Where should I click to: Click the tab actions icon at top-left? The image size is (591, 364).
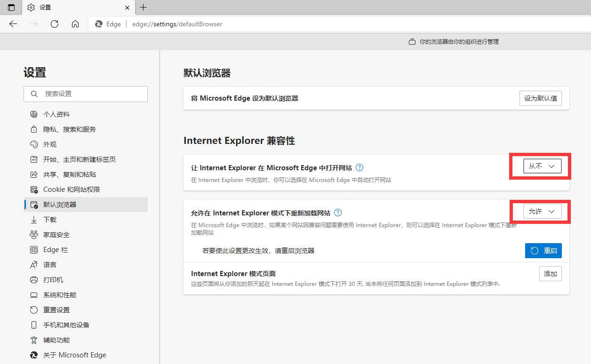click(x=11, y=7)
